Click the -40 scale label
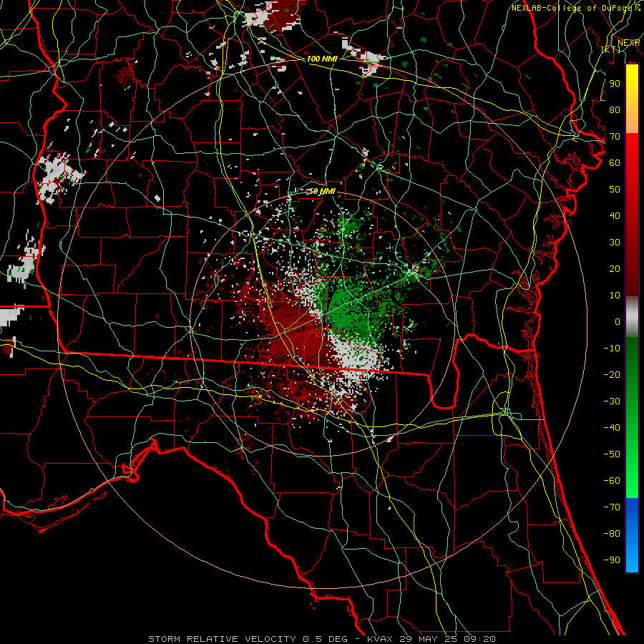 coord(612,428)
